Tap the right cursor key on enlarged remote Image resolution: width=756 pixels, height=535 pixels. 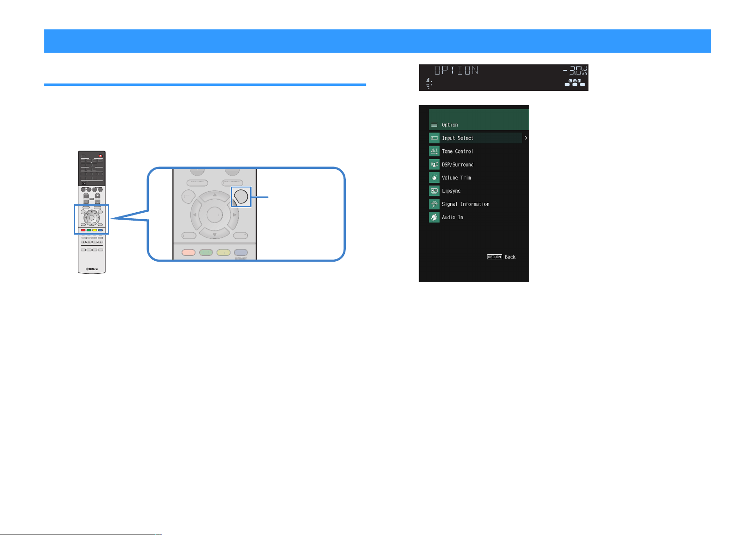[x=234, y=215]
